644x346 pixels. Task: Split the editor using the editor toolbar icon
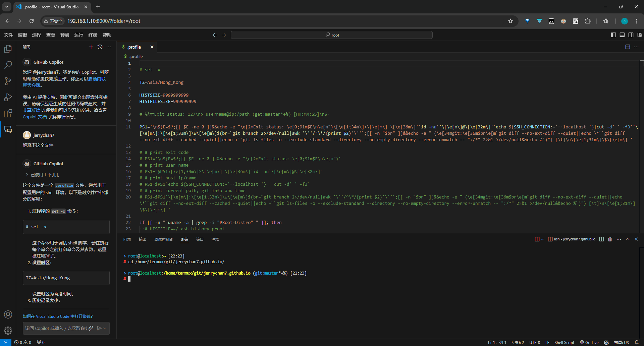(627, 47)
